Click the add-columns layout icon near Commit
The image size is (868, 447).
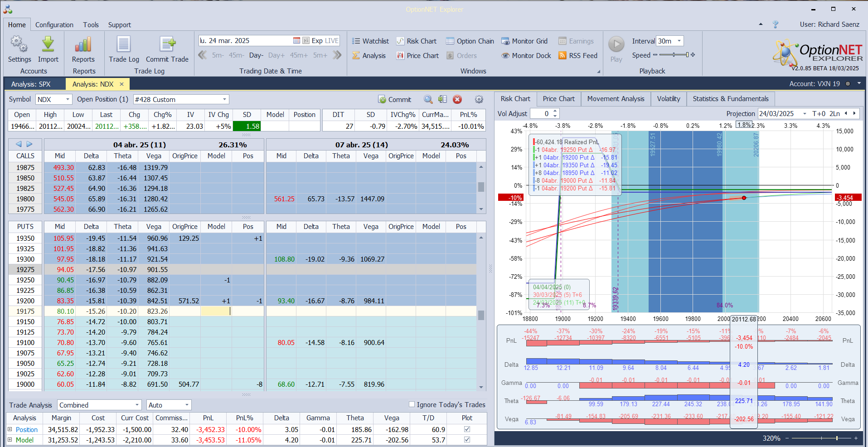[442, 99]
